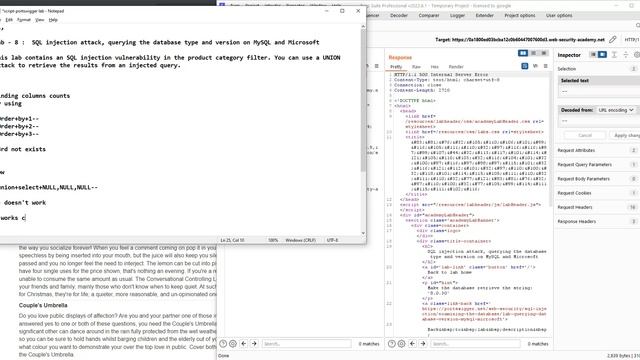Open the Decoded from URL encoding dropdown
This screenshot has width=640, height=360.
click(x=616, y=110)
